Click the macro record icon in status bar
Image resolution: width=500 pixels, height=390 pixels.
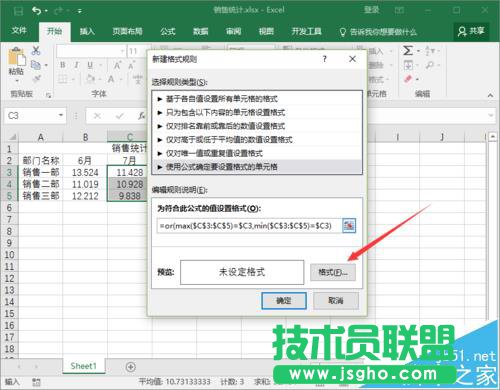36,382
